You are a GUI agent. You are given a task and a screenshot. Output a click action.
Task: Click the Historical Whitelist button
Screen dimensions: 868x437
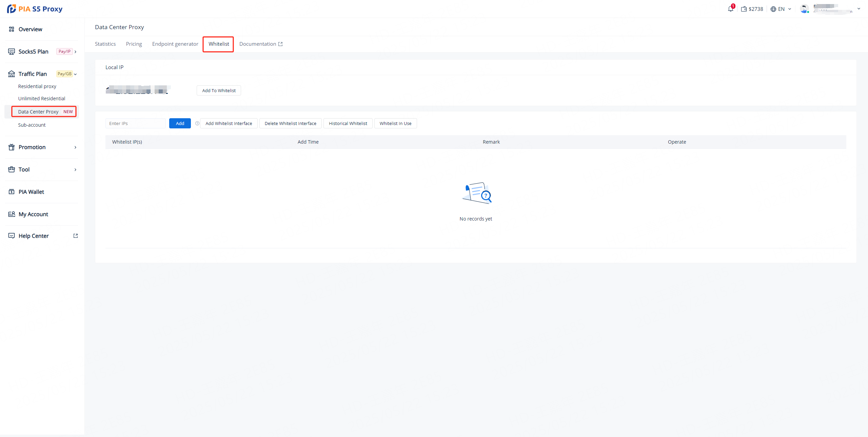[x=348, y=123]
